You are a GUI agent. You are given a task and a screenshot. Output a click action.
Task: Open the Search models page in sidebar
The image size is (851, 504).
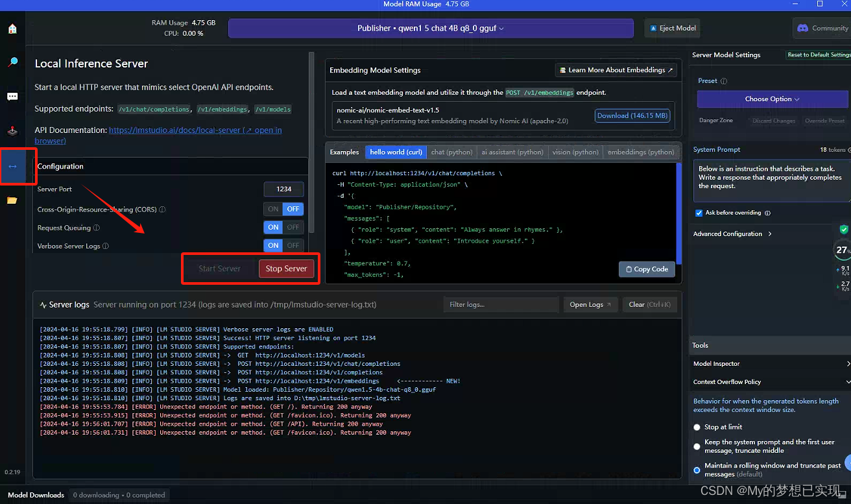(12, 62)
